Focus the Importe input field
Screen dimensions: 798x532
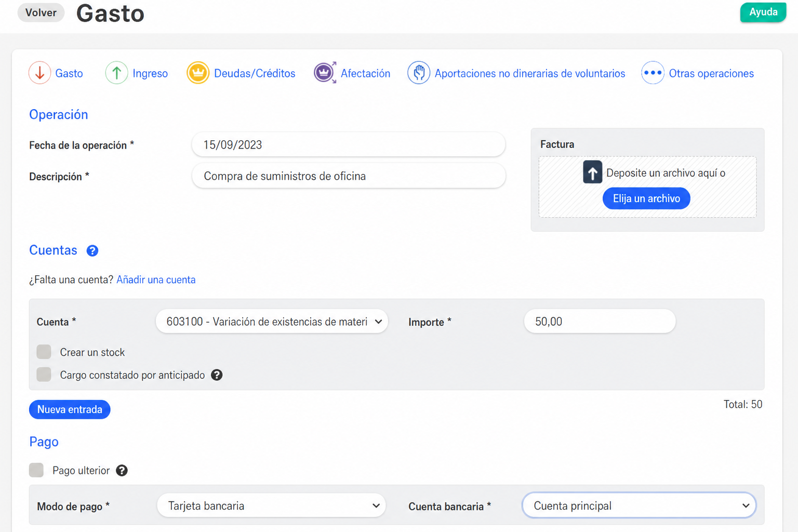(600, 322)
